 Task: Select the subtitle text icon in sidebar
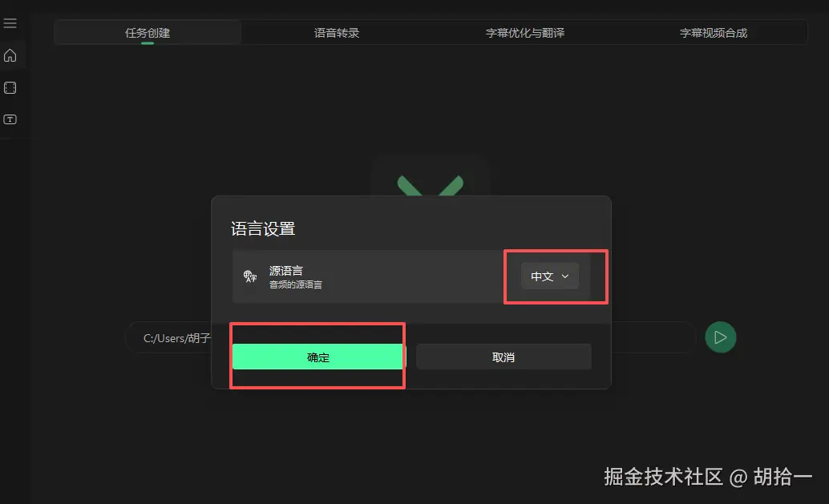click(10, 119)
